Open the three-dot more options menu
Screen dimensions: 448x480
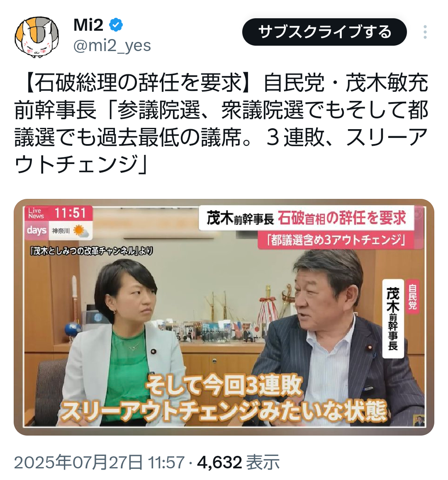pos(425,32)
